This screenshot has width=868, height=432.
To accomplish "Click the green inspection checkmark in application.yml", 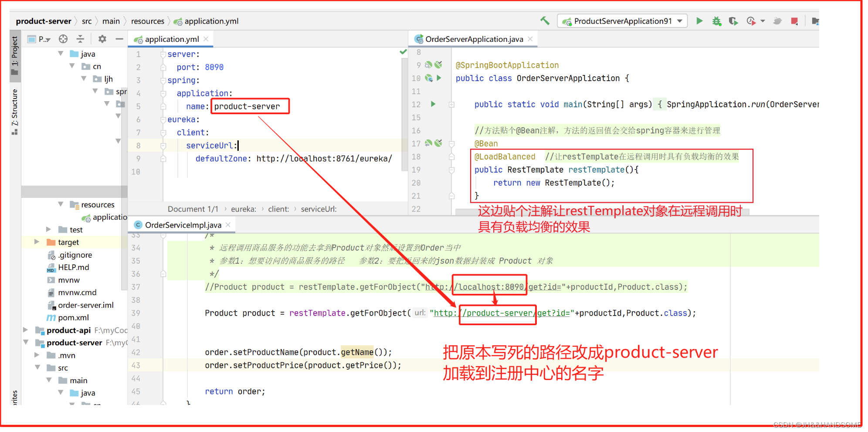I will [x=403, y=52].
